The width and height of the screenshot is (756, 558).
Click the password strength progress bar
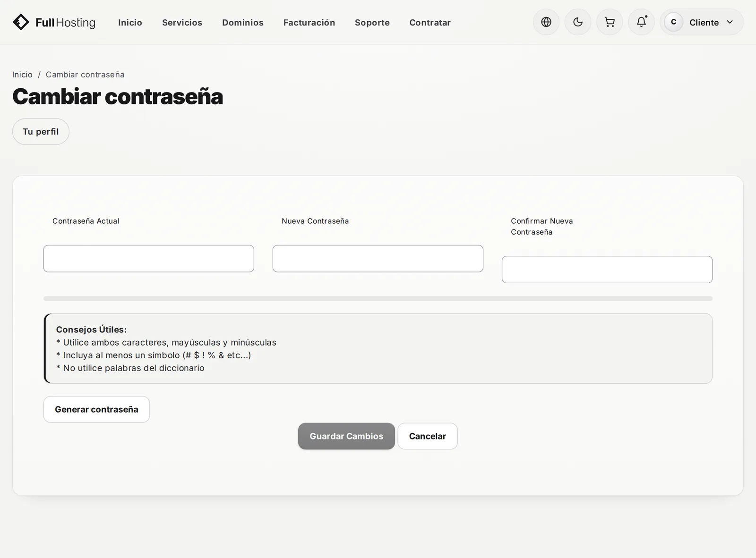coord(378,298)
